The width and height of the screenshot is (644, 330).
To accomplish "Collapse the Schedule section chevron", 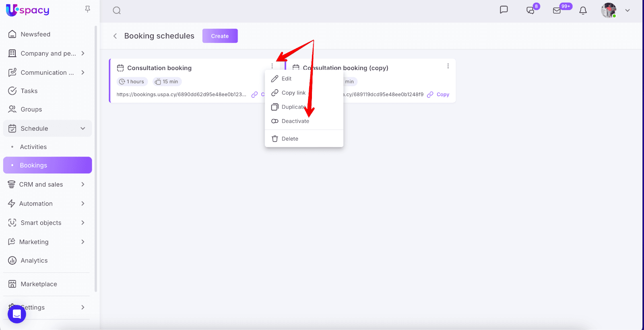I will tap(83, 128).
